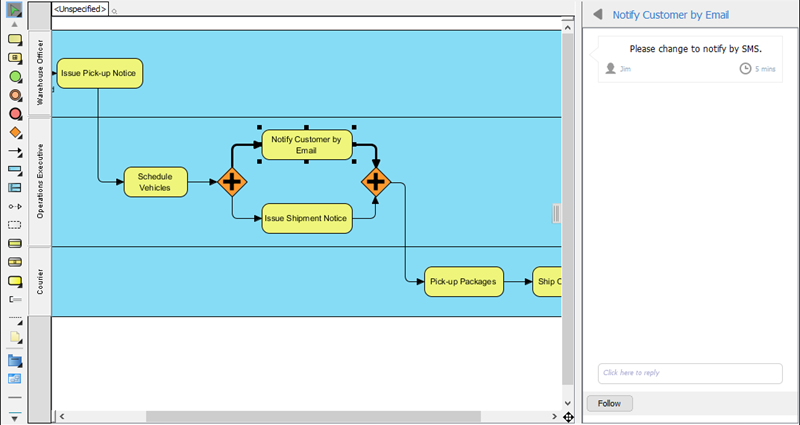Select the Sequence Flow arrow tool
The height and width of the screenshot is (425, 800).
coord(15,152)
